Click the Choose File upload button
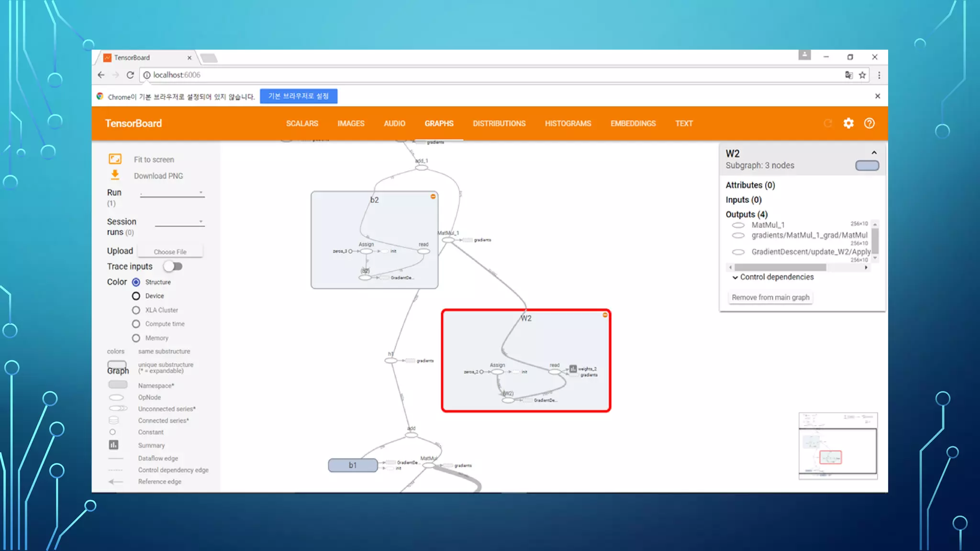The width and height of the screenshot is (980, 551). tap(170, 252)
